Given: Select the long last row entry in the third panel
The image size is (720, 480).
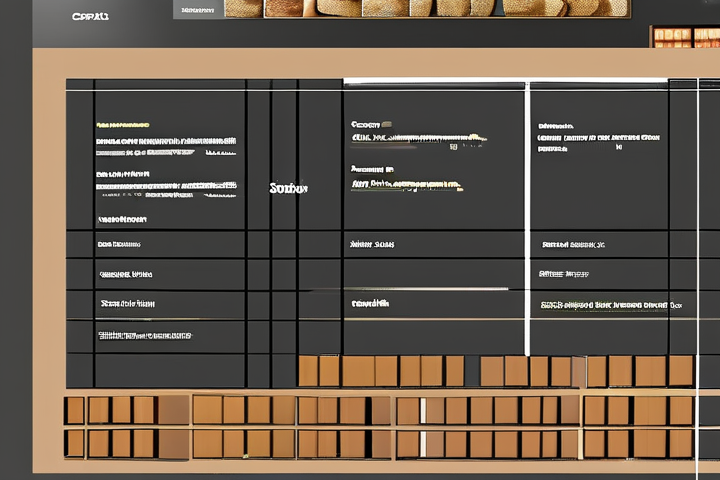Looking at the screenshot, I should (610, 304).
